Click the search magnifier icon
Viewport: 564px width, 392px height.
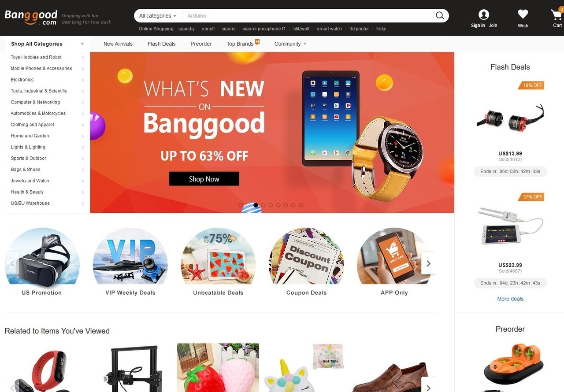pos(440,16)
